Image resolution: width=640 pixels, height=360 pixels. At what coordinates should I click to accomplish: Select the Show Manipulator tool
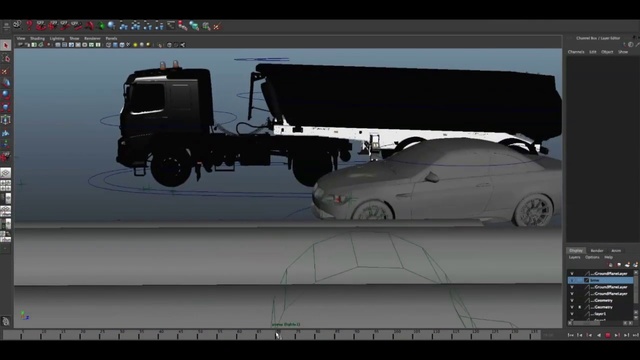6,144
